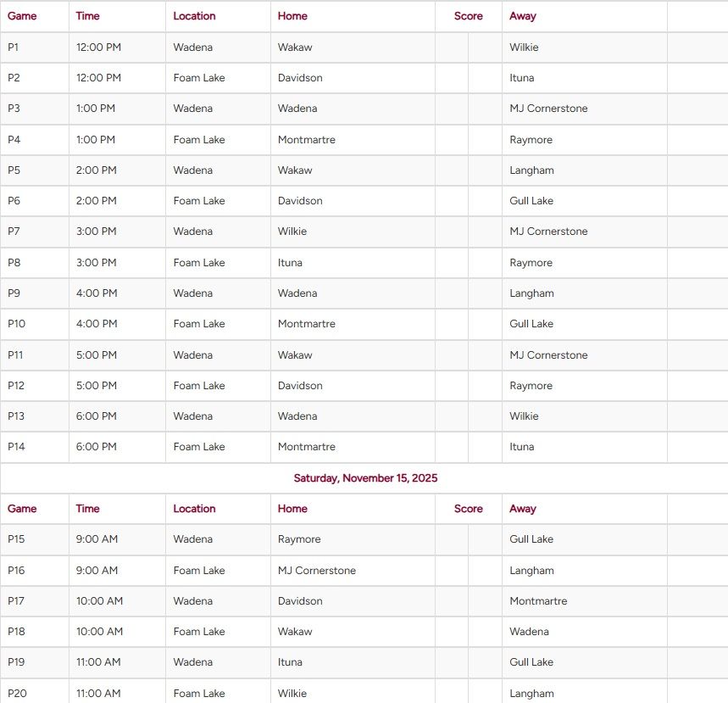
Task: Select the P7 game number cell
Action: tap(14, 232)
